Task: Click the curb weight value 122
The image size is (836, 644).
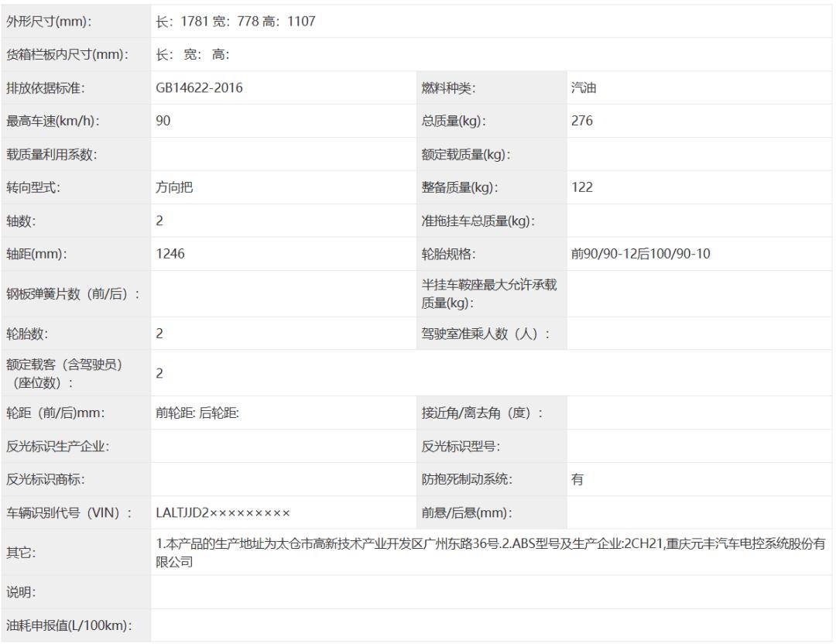Action: coord(582,187)
